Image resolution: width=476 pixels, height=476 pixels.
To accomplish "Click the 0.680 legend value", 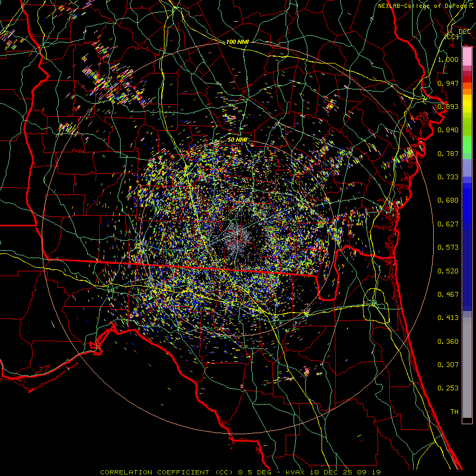I will tap(448, 200).
